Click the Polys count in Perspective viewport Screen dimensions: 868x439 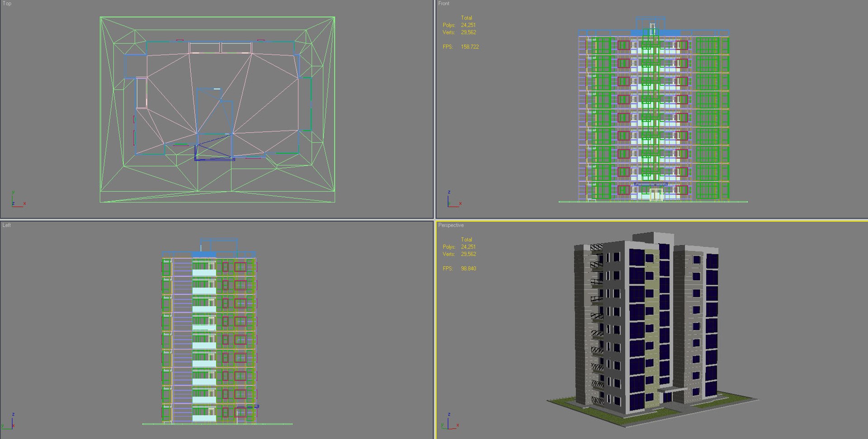(x=468, y=247)
